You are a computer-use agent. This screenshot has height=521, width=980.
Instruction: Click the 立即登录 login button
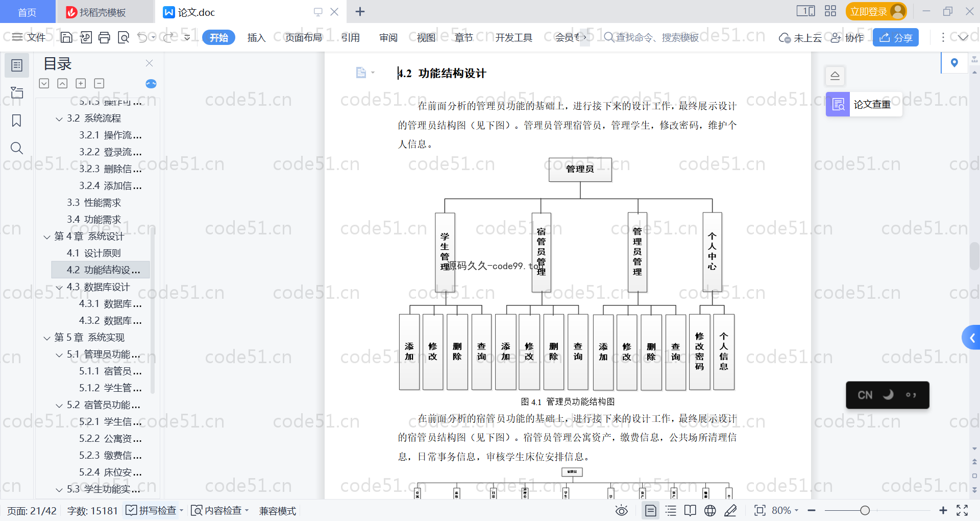click(x=876, y=11)
